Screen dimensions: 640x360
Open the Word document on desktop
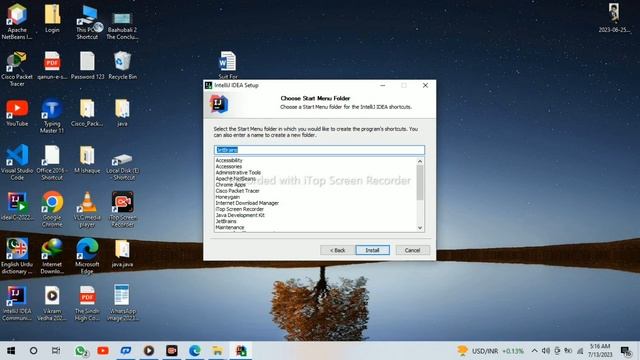(x=227, y=64)
